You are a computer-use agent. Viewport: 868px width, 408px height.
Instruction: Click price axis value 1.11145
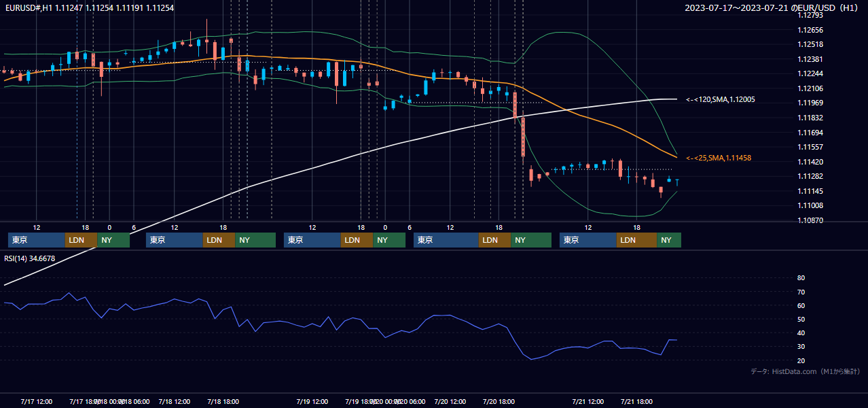[x=810, y=191]
